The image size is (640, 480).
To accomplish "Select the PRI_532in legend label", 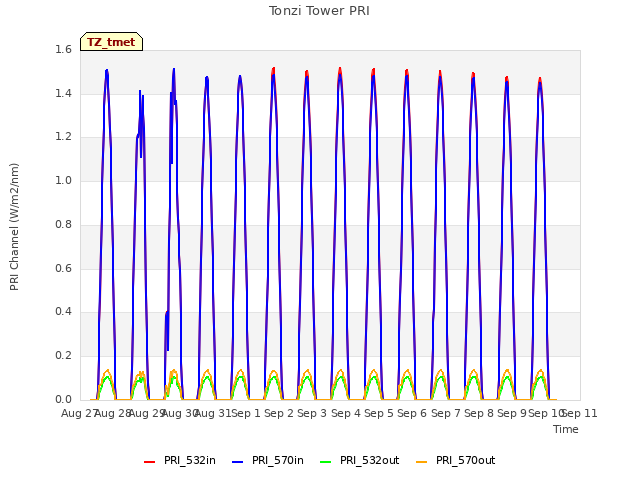I will 190,460.
